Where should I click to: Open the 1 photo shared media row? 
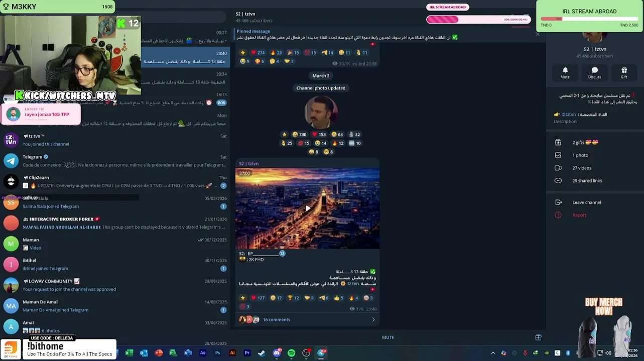pyautogui.click(x=595, y=155)
